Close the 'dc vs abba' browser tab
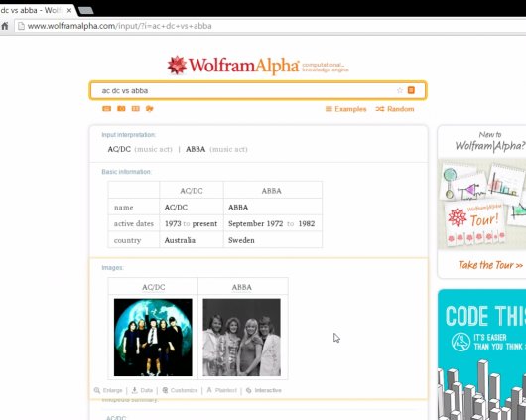The height and width of the screenshot is (420, 526). (x=69, y=10)
